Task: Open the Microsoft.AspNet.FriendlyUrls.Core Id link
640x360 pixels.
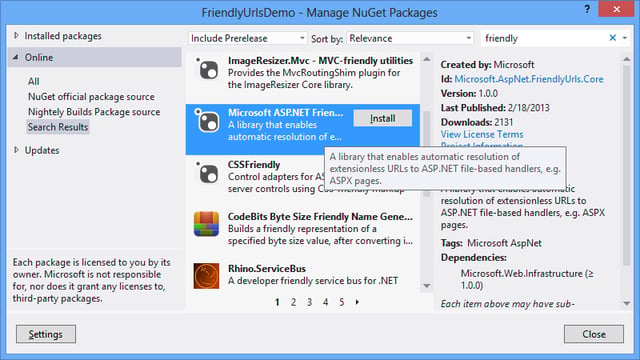Action: tap(529, 79)
